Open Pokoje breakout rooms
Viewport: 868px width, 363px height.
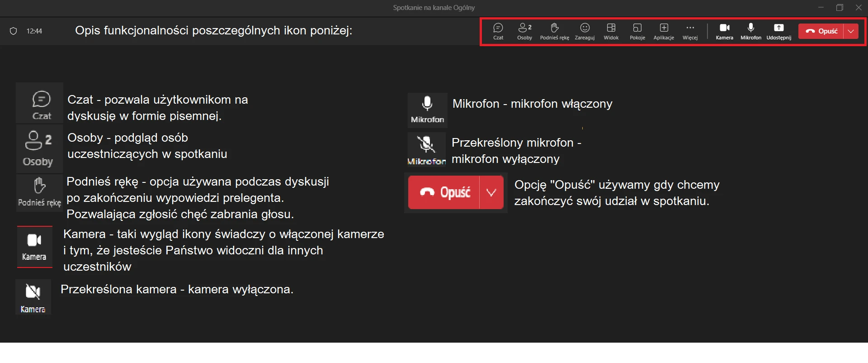(x=637, y=31)
